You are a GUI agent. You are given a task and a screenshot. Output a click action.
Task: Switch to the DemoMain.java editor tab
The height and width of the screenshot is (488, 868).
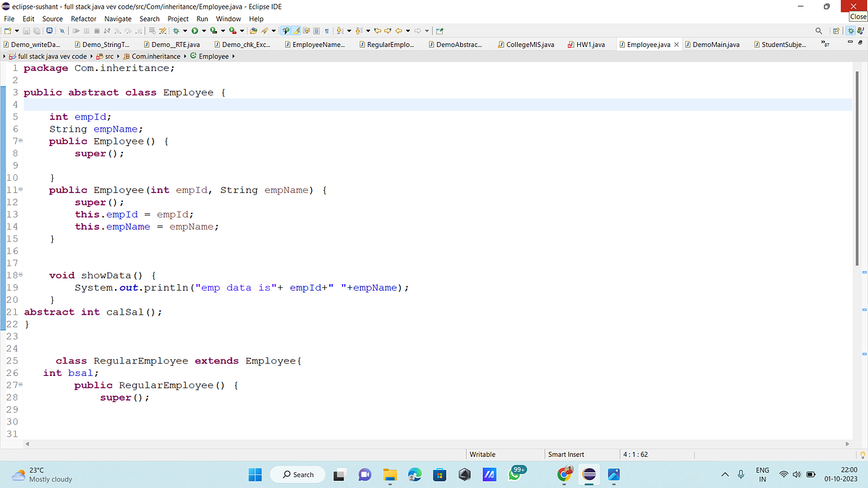tap(716, 44)
